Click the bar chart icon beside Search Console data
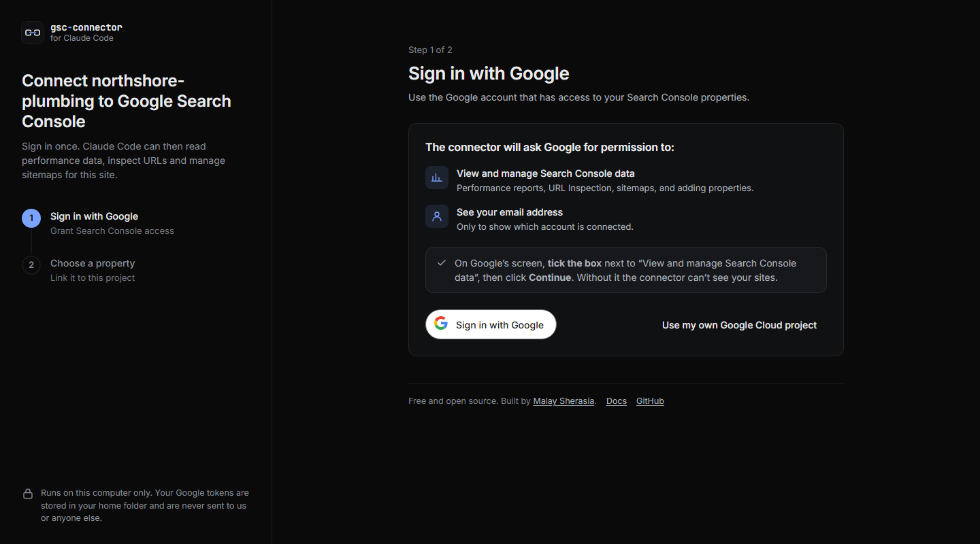 point(437,177)
